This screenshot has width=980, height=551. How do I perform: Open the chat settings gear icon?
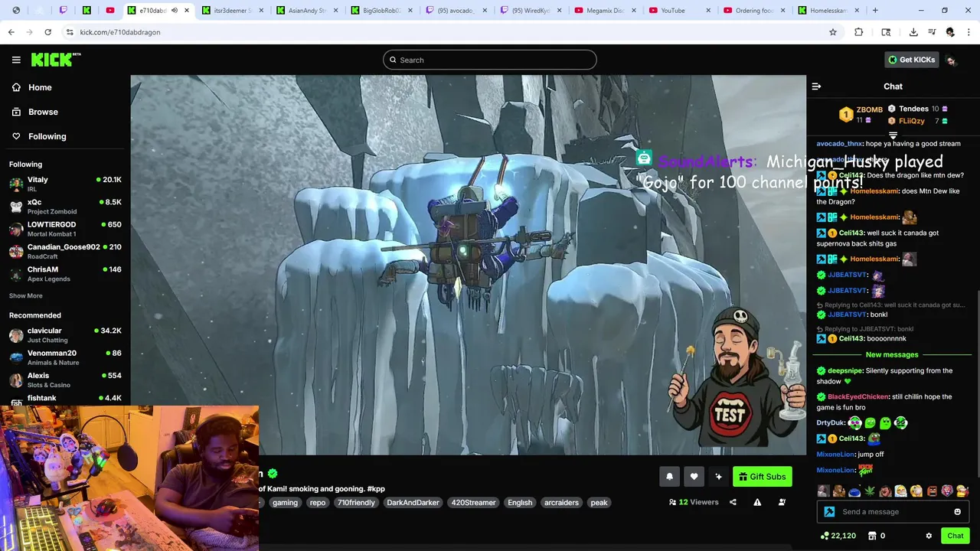929,536
